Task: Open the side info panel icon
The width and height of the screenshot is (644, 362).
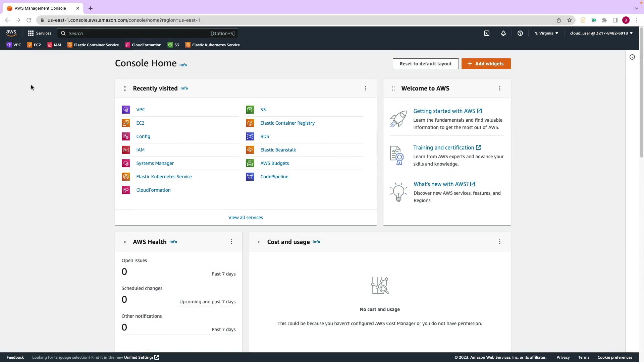Action: (632, 57)
